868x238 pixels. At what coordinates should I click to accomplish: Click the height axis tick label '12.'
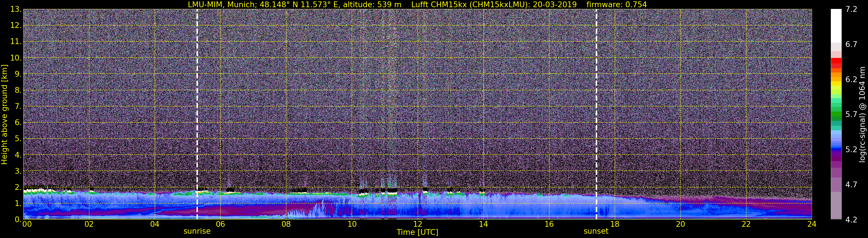pos(16,25)
